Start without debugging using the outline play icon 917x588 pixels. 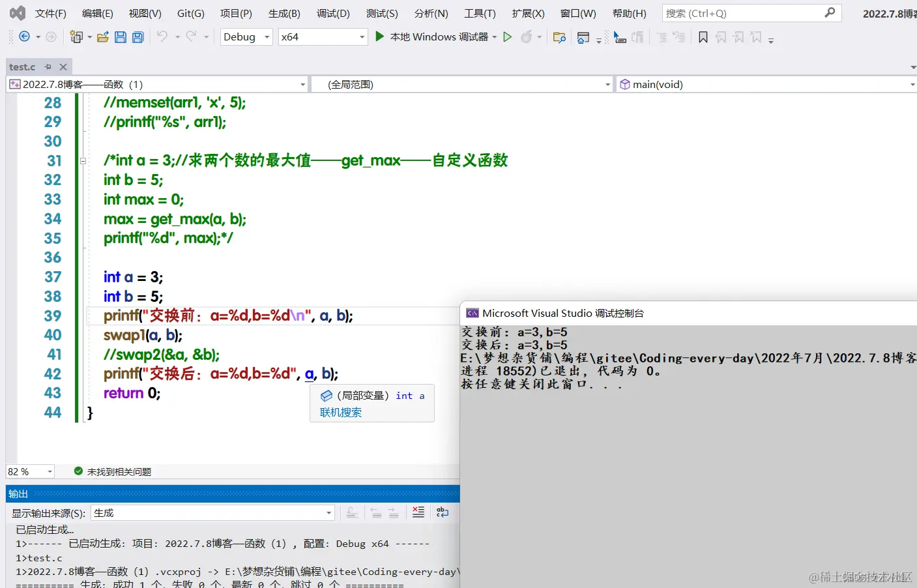point(508,37)
